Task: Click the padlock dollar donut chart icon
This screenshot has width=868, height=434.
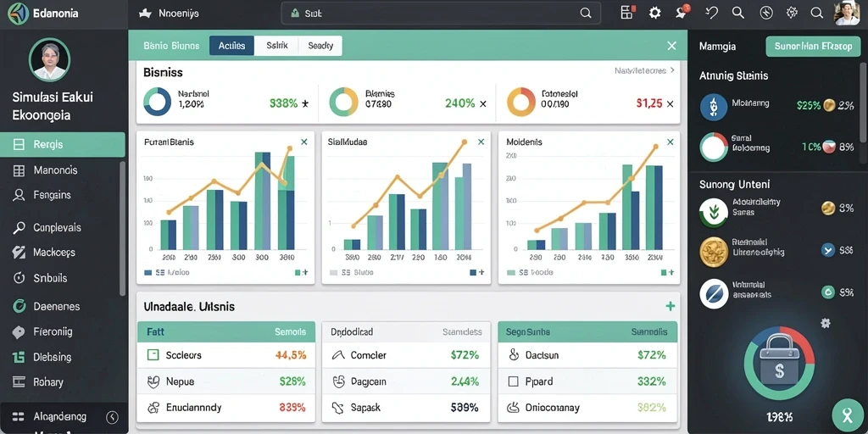Action: click(x=778, y=363)
